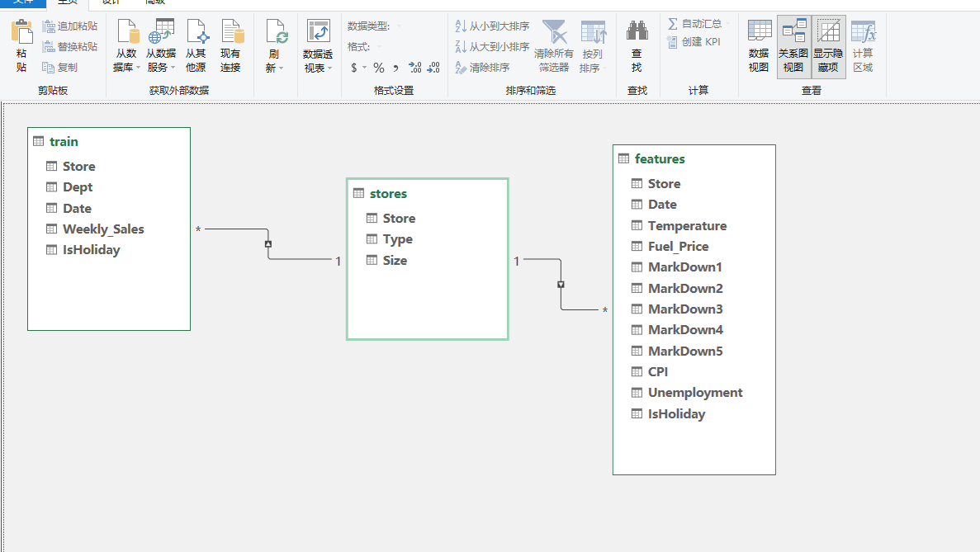This screenshot has width=980, height=552.
Task: Select the features table header
Action: point(694,159)
